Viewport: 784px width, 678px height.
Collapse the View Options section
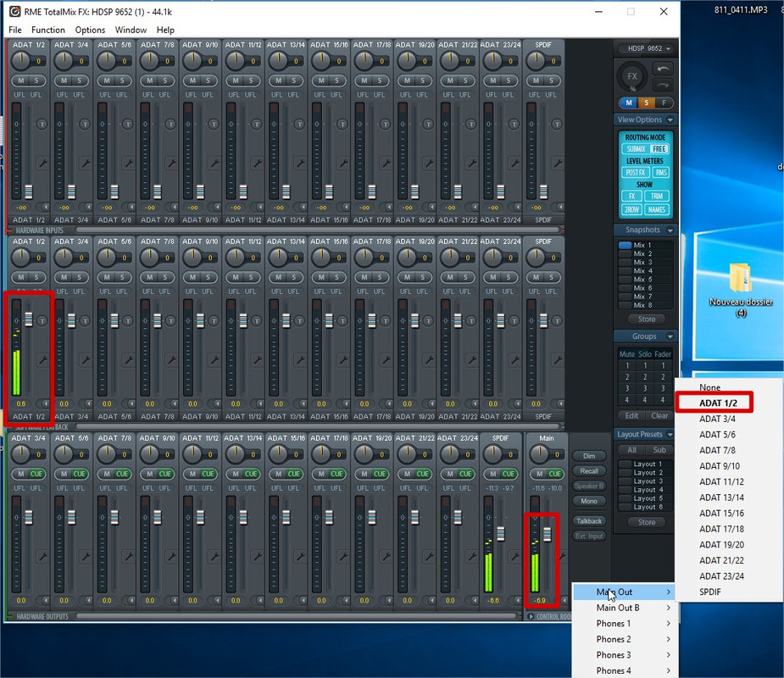coord(670,119)
